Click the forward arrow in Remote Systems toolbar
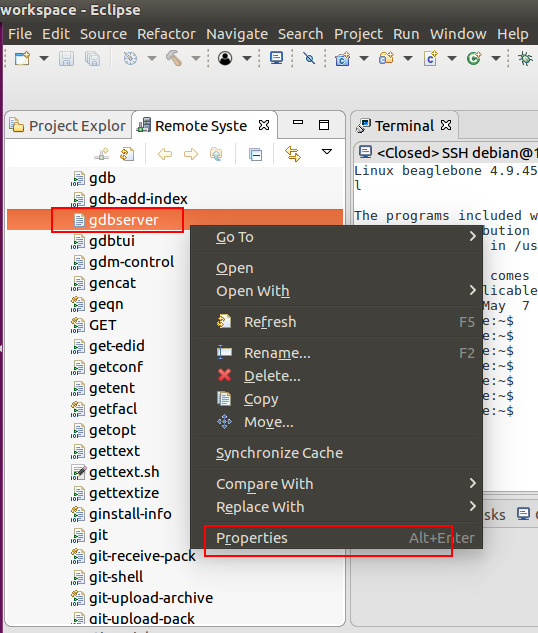The image size is (538, 633). click(190, 154)
